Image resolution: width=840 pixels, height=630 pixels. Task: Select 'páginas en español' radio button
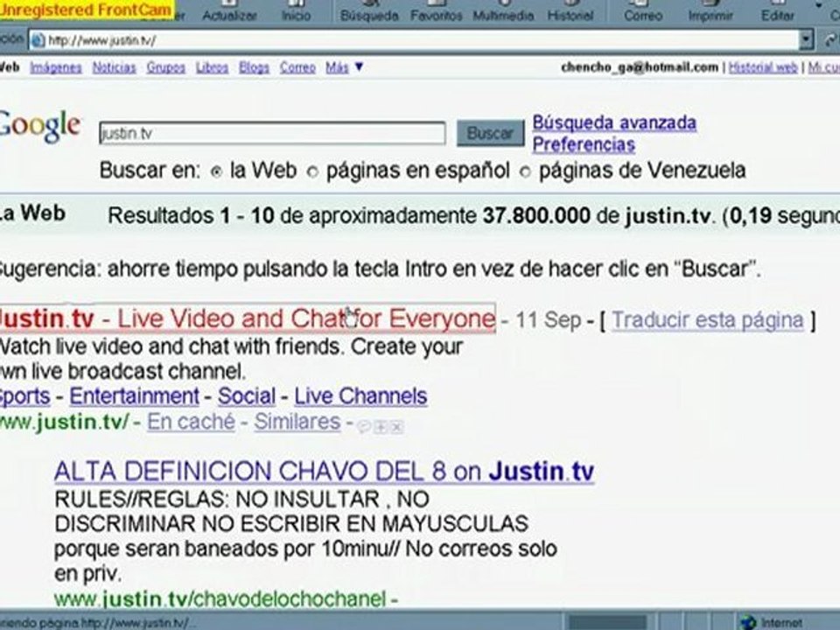(x=312, y=172)
